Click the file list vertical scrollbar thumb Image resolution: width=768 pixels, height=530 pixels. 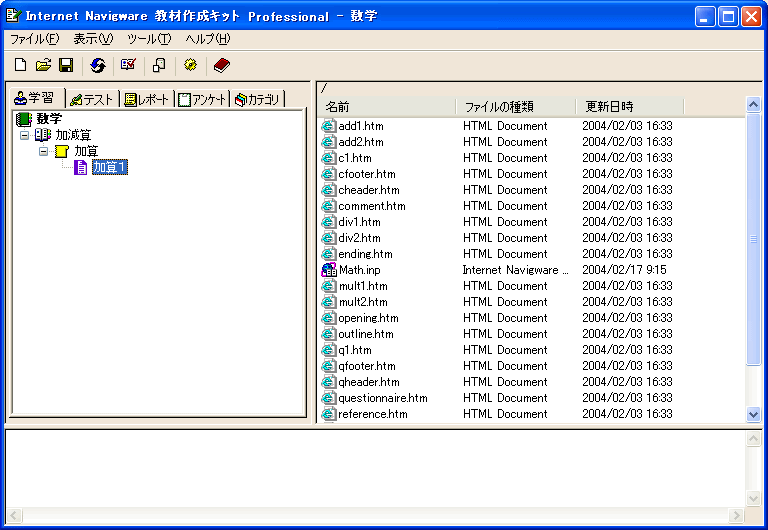[x=753, y=239]
